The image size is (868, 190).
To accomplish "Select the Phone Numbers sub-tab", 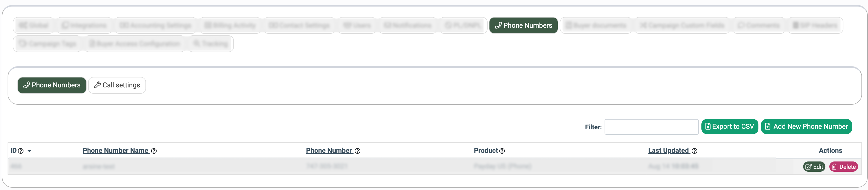I will pos(52,85).
